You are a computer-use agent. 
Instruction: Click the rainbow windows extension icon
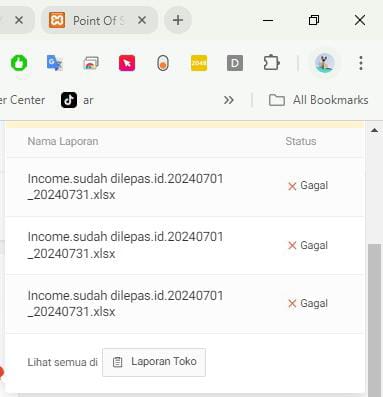coord(91,63)
